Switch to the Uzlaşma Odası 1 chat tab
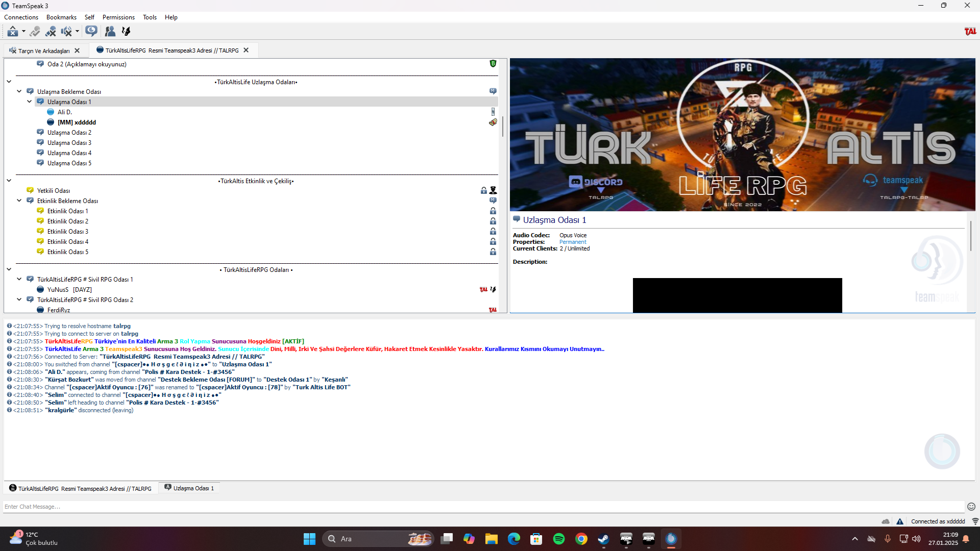980x551 pixels. pos(189,488)
